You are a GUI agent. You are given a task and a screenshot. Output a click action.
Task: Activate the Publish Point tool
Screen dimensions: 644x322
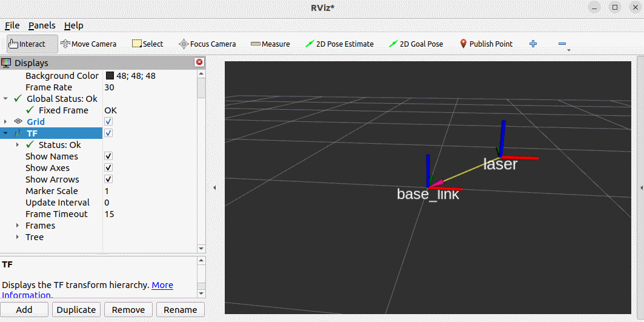pos(486,44)
